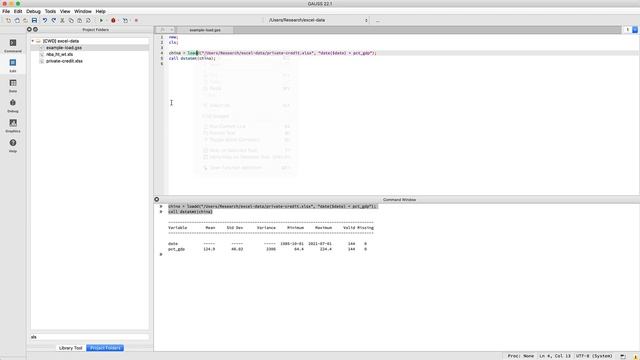Open working directory path dropdown
This screenshot has width=640, height=360.
click(x=366, y=20)
